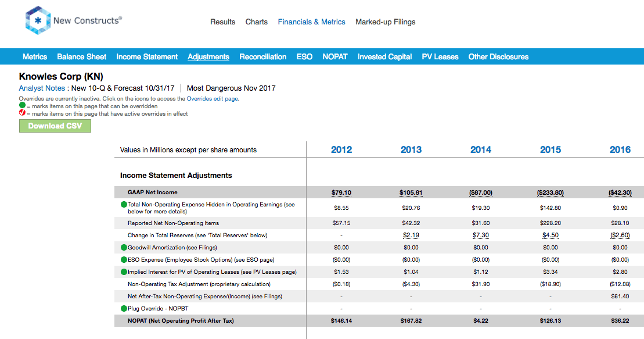Click the 2016 column header
The width and height of the screenshot is (644, 339).
[620, 150]
